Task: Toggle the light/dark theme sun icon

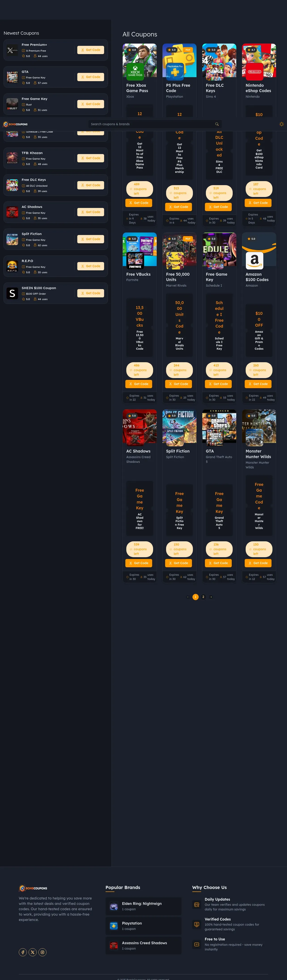Action: click(281, 124)
